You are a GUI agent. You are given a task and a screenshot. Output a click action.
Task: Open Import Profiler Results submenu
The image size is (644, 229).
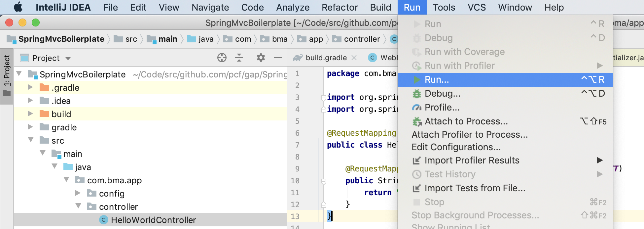tap(505, 160)
